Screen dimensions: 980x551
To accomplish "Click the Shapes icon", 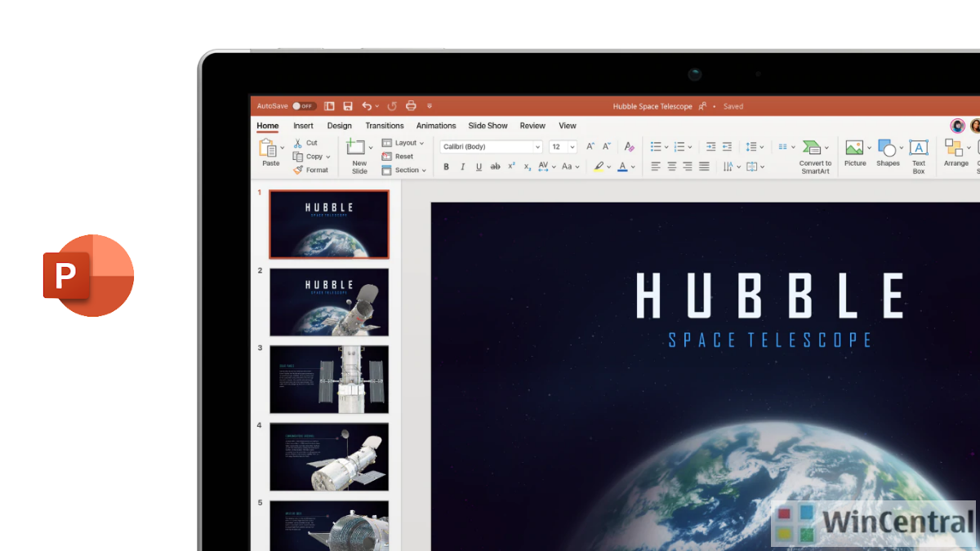I will (887, 148).
